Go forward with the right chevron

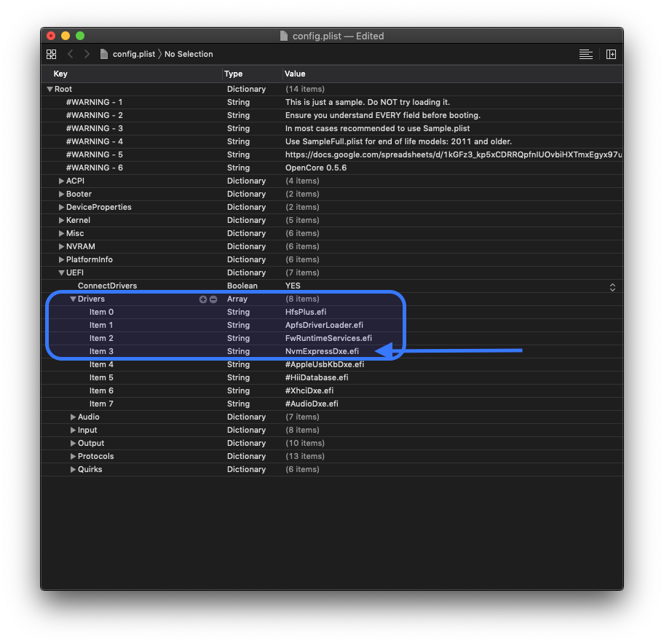(87, 54)
